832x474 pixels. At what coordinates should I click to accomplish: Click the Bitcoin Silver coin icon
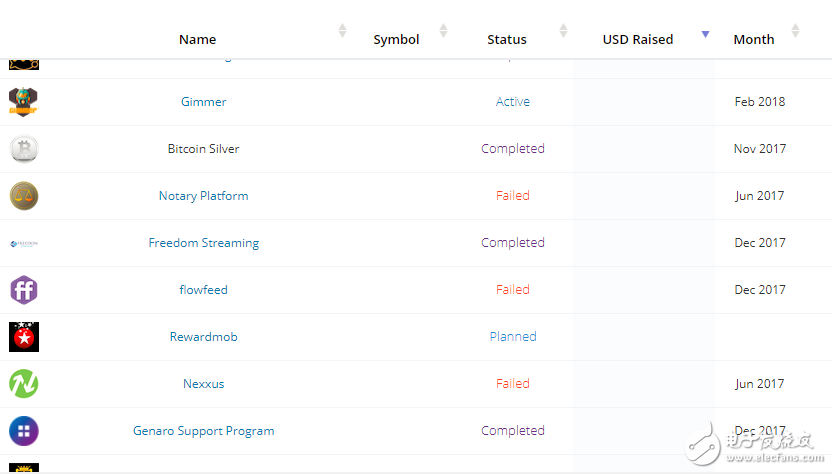(x=24, y=149)
